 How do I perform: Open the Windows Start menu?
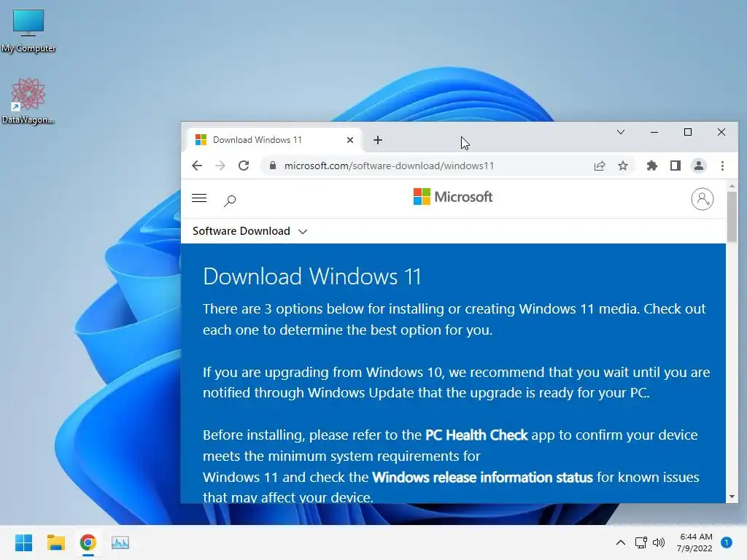(23, 542)
